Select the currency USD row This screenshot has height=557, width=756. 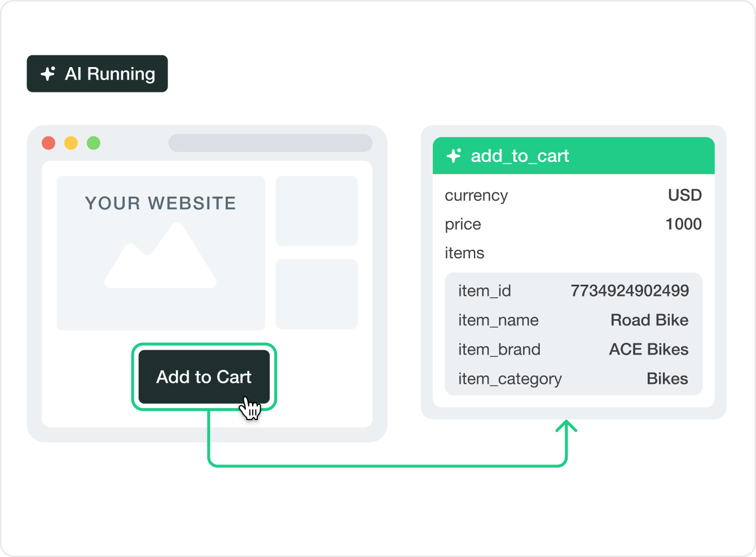[573, 196]
